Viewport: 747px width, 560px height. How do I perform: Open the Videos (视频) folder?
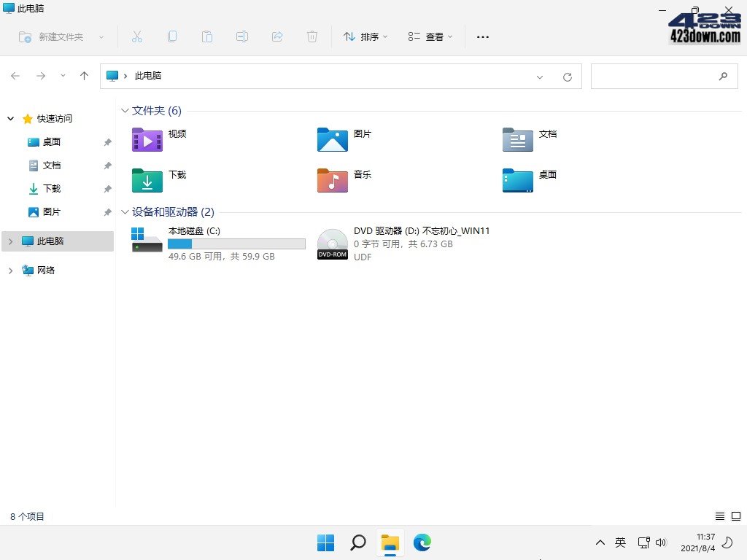(x=147, y=139)
